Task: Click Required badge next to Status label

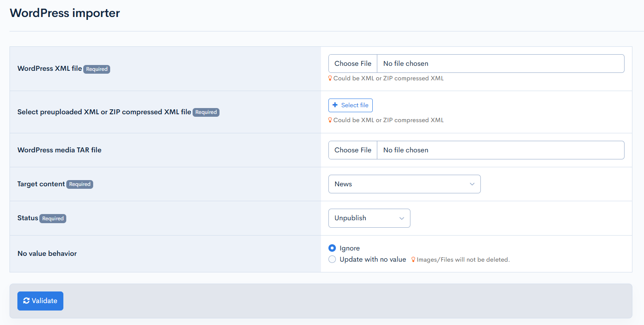Action: tap(53, 219)
